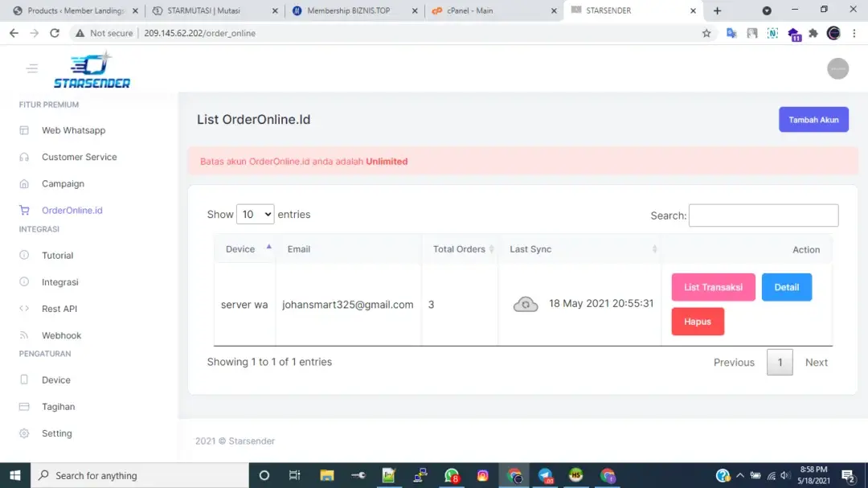Click the Tambah Akun button

[813, 120]
